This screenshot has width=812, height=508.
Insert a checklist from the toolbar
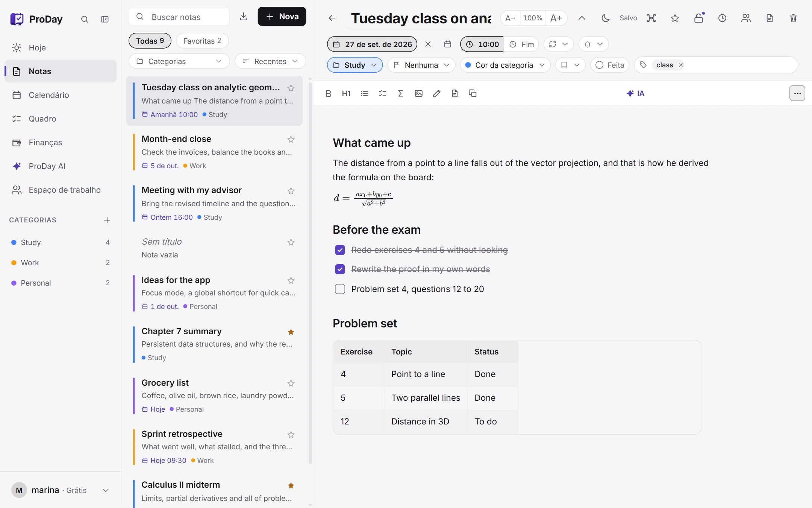382,93
